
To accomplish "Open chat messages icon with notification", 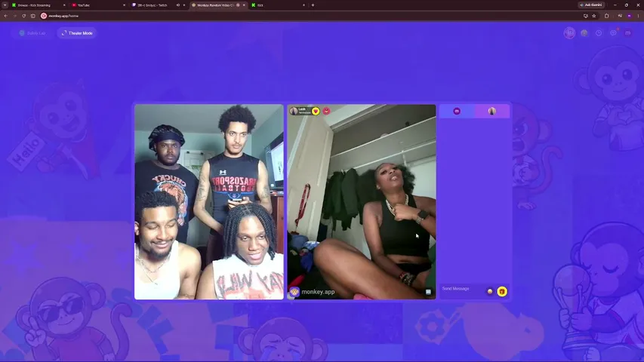I will [614, 32].
